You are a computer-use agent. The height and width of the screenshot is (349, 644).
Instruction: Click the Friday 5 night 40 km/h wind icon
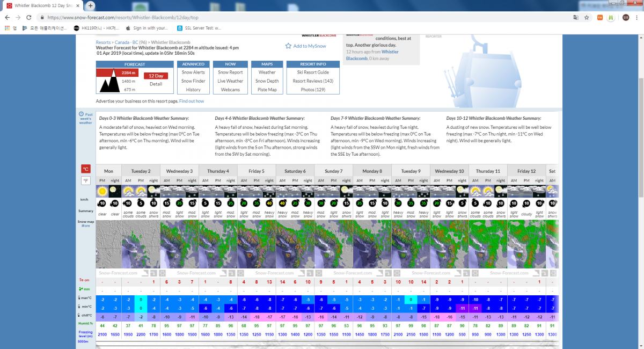tap(269, 203)
